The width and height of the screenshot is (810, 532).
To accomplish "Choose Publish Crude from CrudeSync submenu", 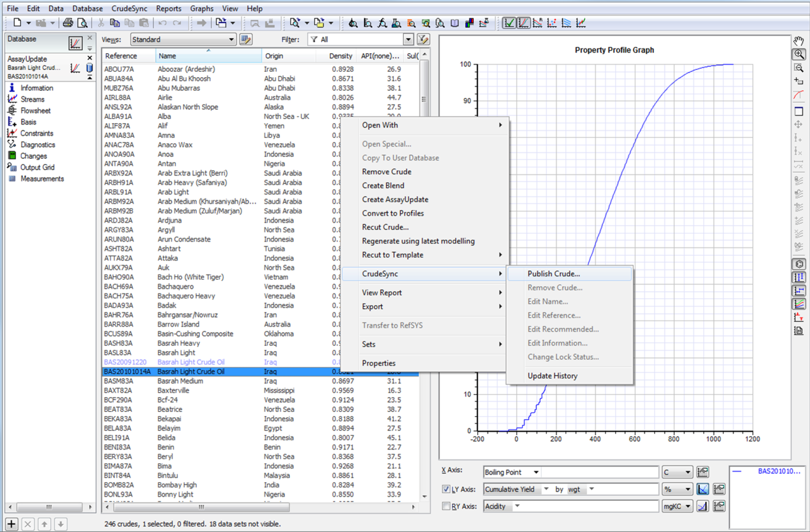I will coord(553,274).
